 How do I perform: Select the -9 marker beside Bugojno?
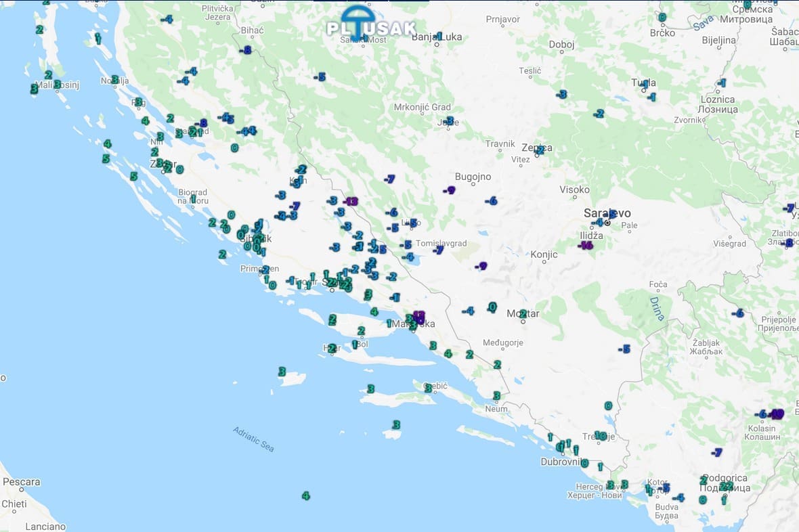coord(450,190)
